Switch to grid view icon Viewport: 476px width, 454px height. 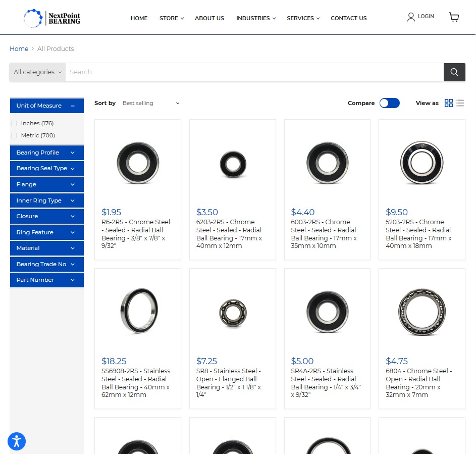448,103
